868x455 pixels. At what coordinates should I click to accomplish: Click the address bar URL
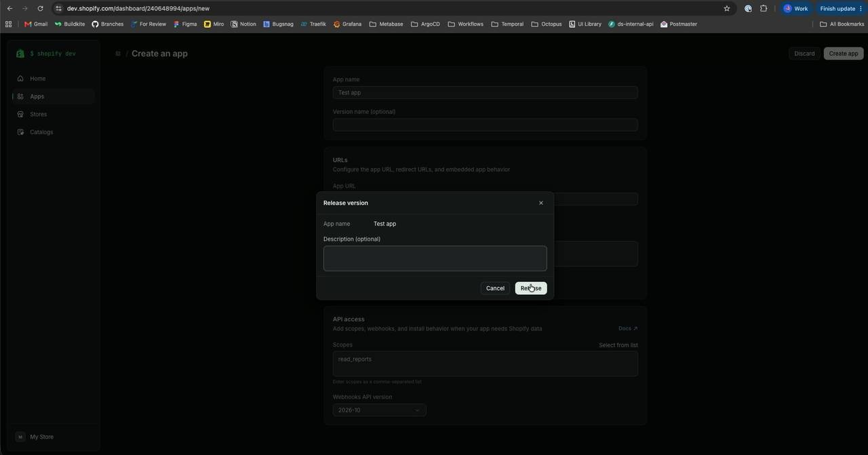pyautogui.click(x=138, y=9)
